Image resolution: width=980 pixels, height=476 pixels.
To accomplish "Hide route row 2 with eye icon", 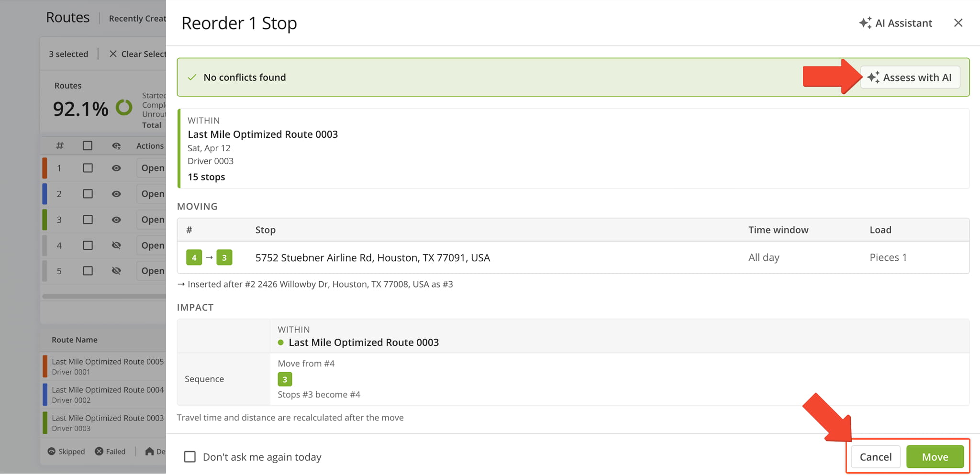I will pos(116,194).
